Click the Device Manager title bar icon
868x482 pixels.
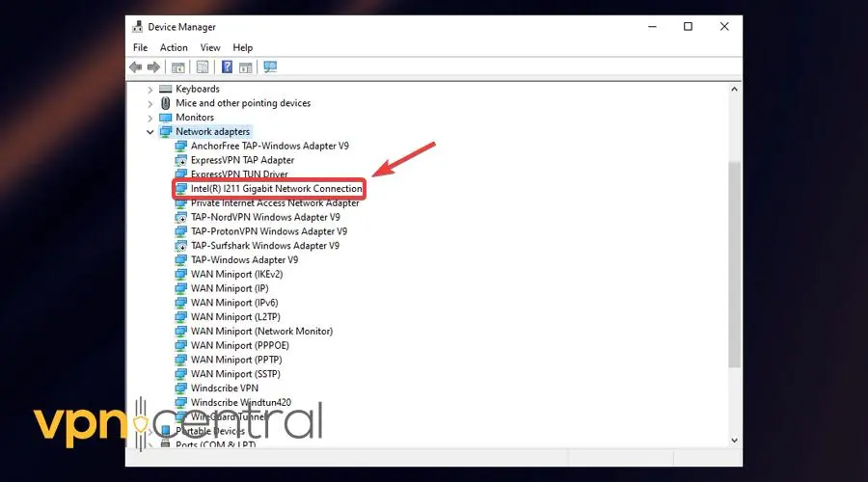pos(137,27)
